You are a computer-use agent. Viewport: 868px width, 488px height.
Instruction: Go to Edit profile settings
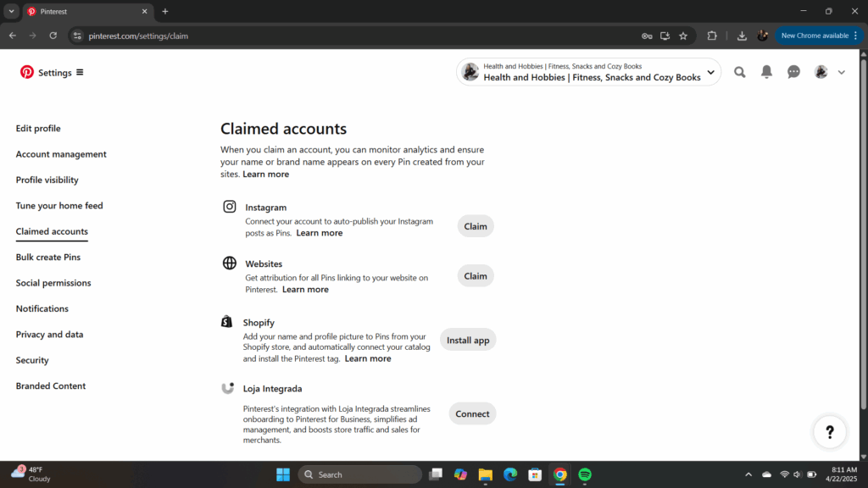38,129
